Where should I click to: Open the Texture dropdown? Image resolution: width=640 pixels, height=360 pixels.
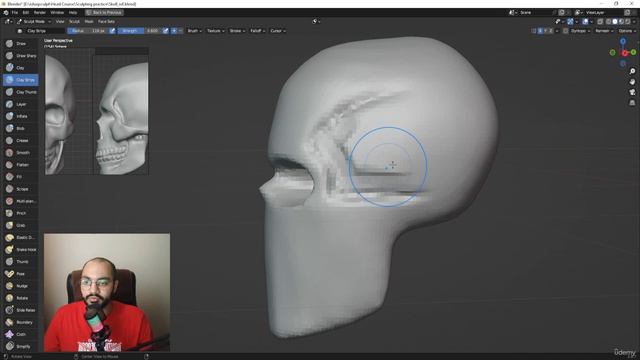point(216,31)
